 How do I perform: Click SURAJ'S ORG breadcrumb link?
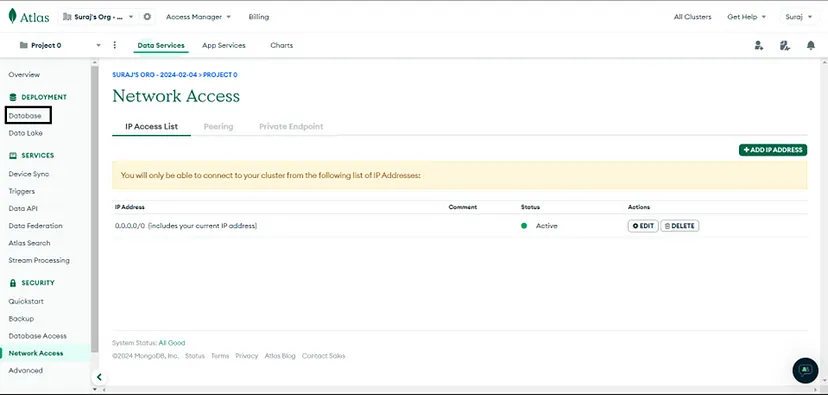154,75
